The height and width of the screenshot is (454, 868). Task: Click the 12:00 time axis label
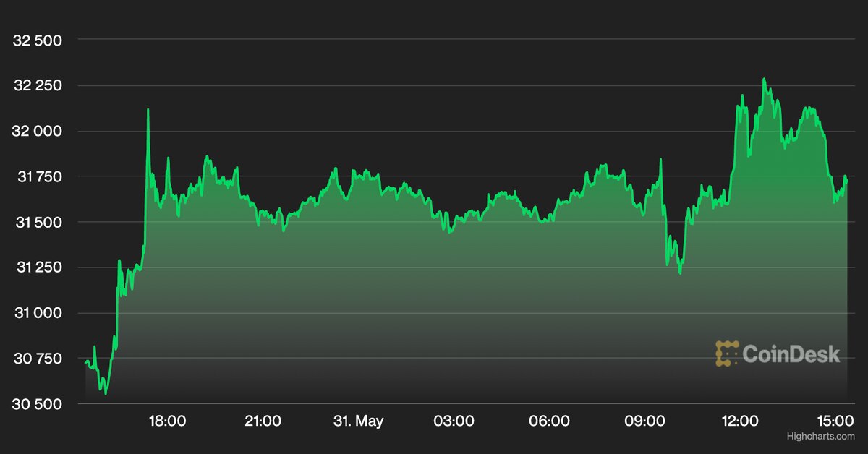click(740, 421)
